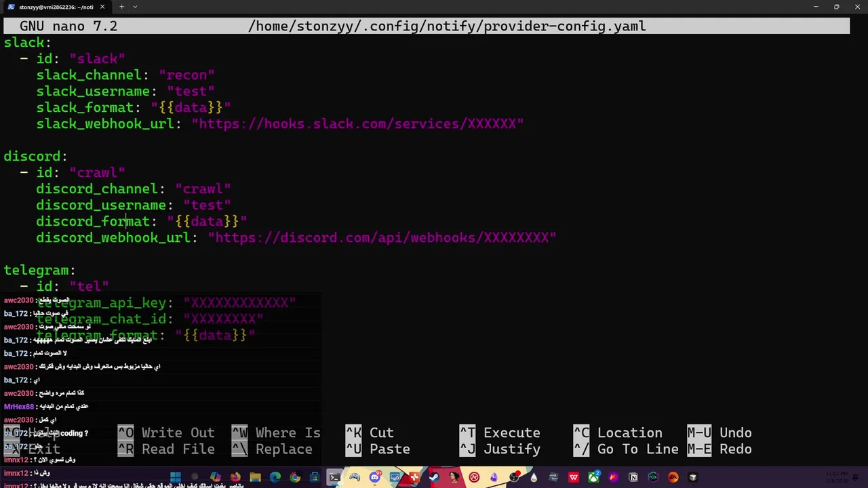Place cursor on the telegram: section header
Viewport: 868px width, 488px height.
click(x=40, y=270)
